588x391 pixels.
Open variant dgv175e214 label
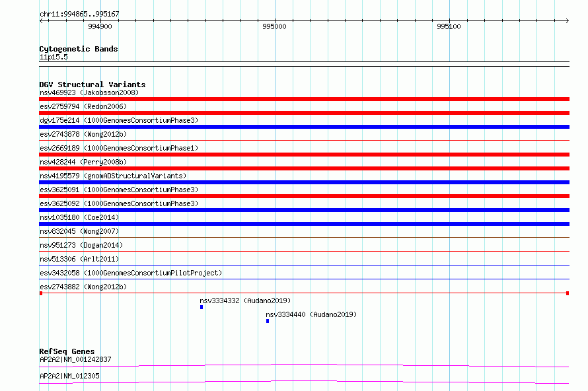pyautogui.click(x=119, y=120)
